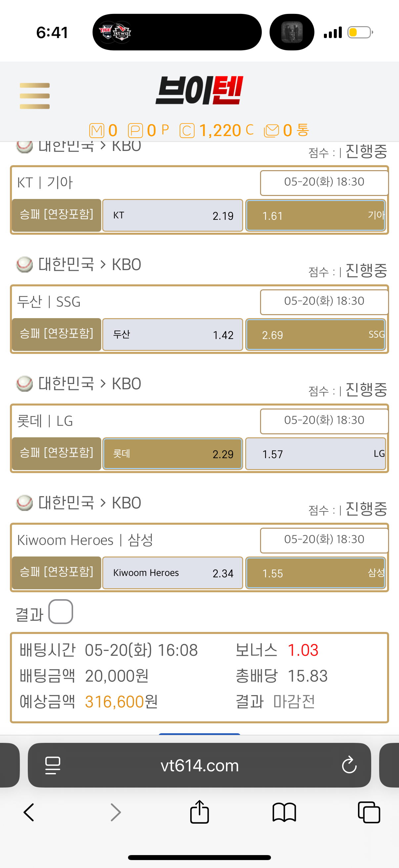
Task: Select the 두산 1.42 odds button
Action: 173,335
